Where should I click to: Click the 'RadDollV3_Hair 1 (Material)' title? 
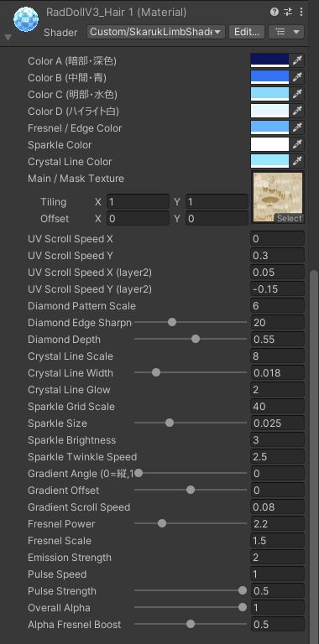116,13
